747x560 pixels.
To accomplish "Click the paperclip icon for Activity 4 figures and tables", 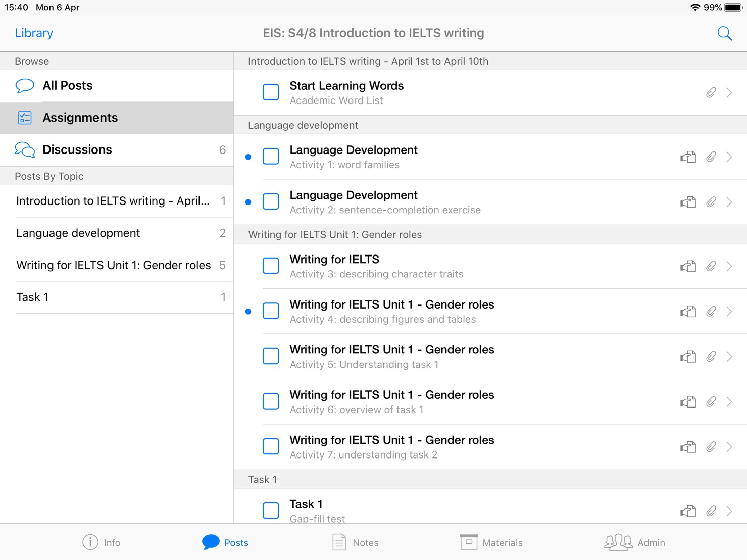I will click(711, 312).
